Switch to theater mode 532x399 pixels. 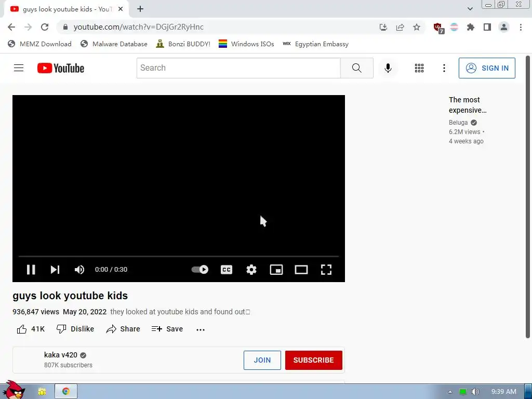click(x=301, y=270)
